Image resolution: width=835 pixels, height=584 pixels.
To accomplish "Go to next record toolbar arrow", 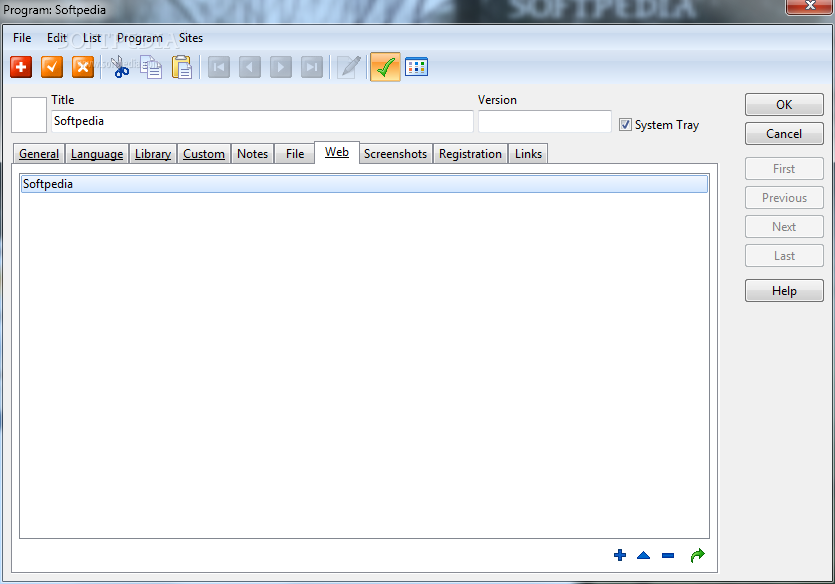I will click(x=281, y=67).
